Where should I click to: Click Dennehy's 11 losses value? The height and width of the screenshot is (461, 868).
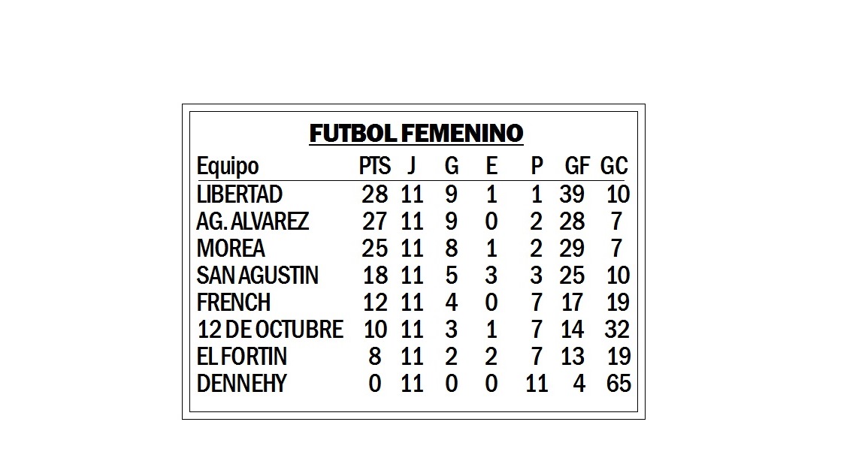point(537,384)
